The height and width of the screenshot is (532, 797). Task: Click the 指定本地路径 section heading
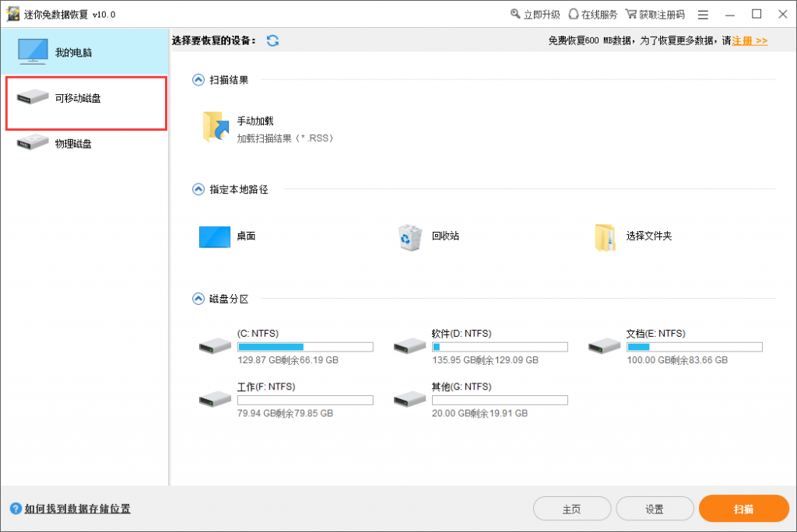pos(238,190)
